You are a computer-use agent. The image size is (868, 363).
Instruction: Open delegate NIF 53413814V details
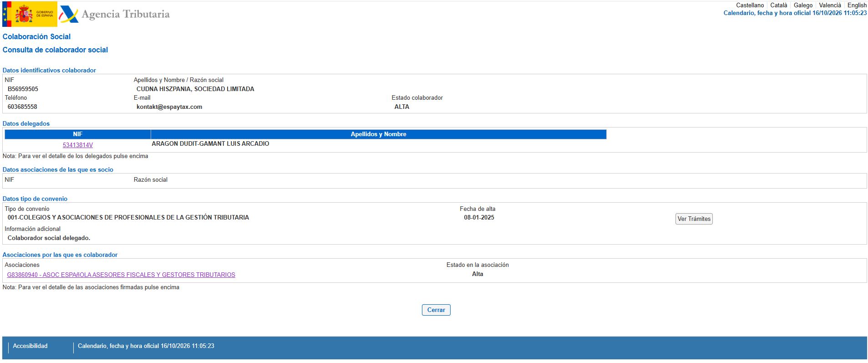coord(78,145)
